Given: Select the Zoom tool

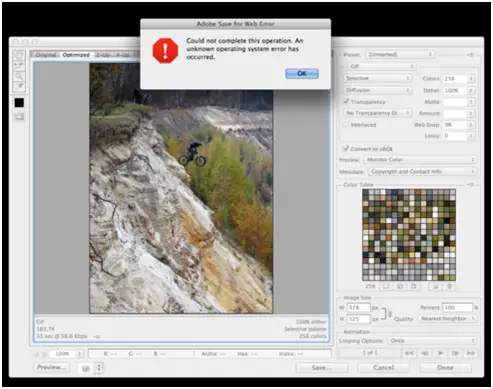Looking at the screenshot, I should coord(19,76).
